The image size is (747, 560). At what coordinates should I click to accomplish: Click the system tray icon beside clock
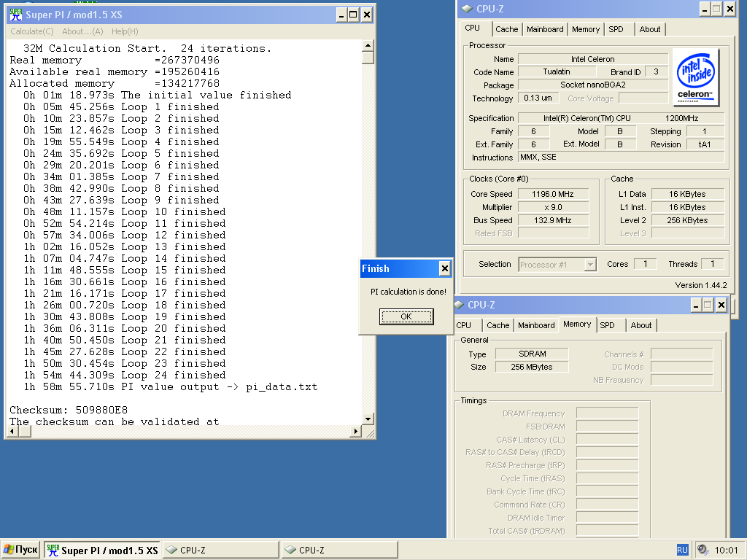(x=703, y=550)
